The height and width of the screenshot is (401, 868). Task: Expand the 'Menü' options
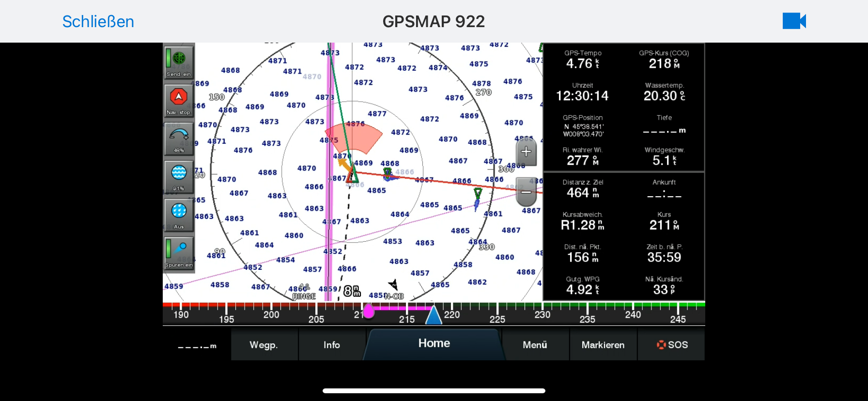tap(535, 345)
